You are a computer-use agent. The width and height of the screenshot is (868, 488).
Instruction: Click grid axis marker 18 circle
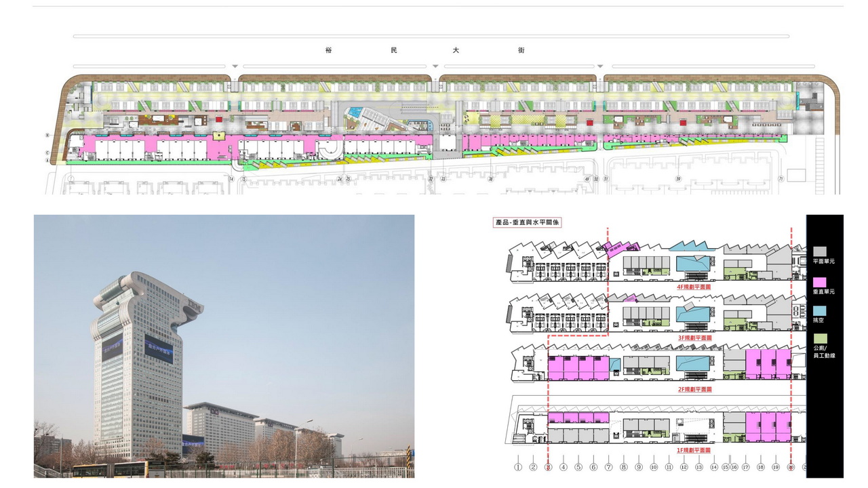tap(760, 467)
